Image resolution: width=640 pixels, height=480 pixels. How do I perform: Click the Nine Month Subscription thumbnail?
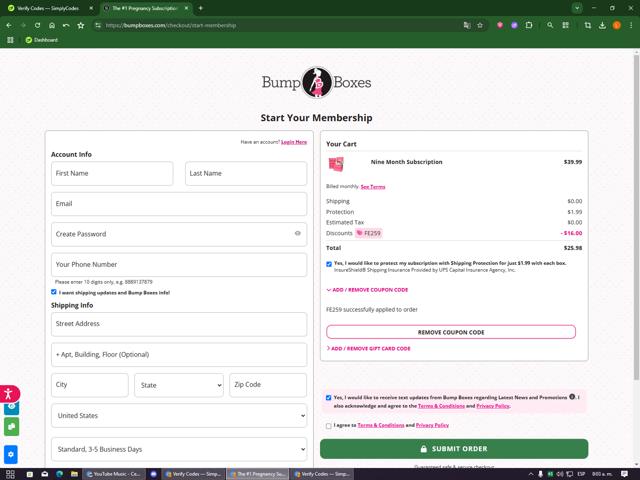[336, 164]
